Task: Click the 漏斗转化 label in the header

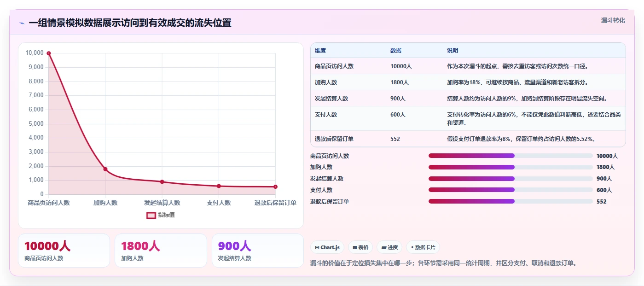Action: click(613, 21)
